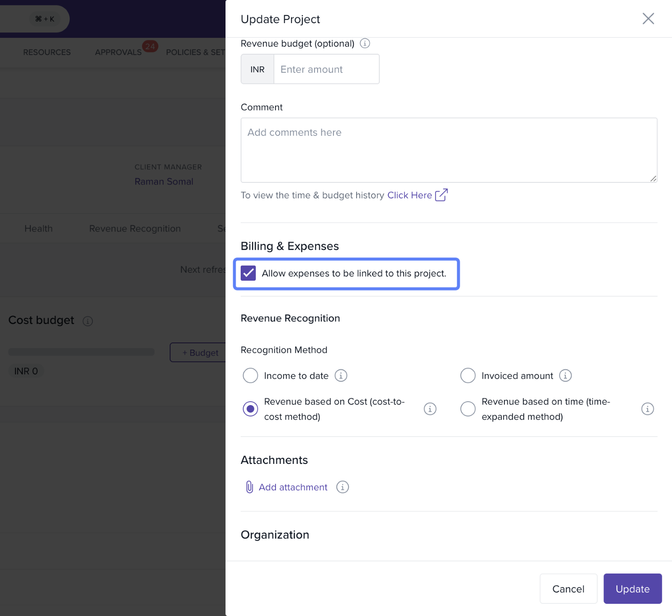This screenshot has width=672, height=616.
Task: Close the Update Project panel
Action: coord(648,18)
